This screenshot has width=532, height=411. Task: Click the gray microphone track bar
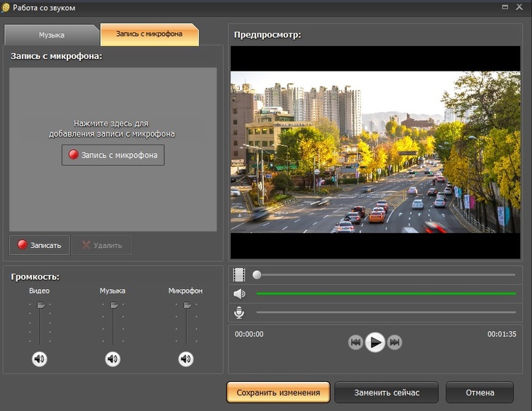tap(386, 312)
